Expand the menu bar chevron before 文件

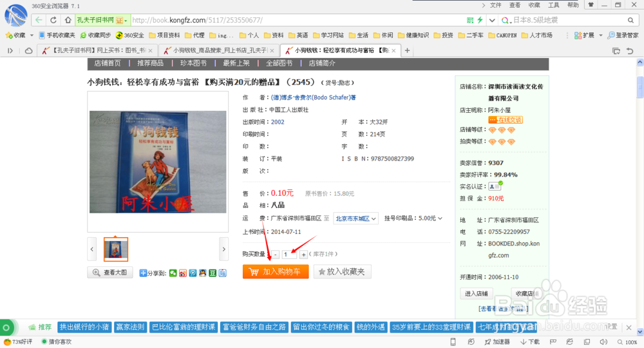point(484,5)
